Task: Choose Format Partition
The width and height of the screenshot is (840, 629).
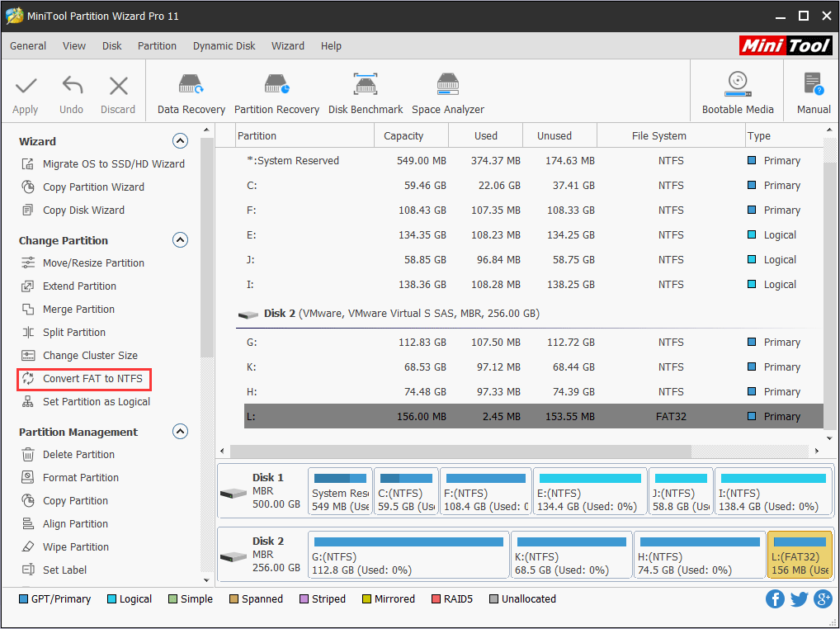Action: (69, 477)
